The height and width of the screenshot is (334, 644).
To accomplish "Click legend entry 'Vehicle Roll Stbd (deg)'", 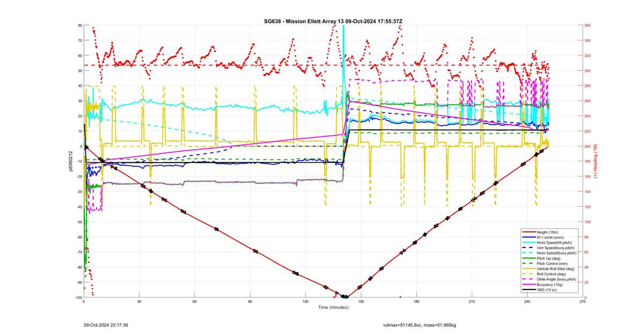I will coord(556,269).
